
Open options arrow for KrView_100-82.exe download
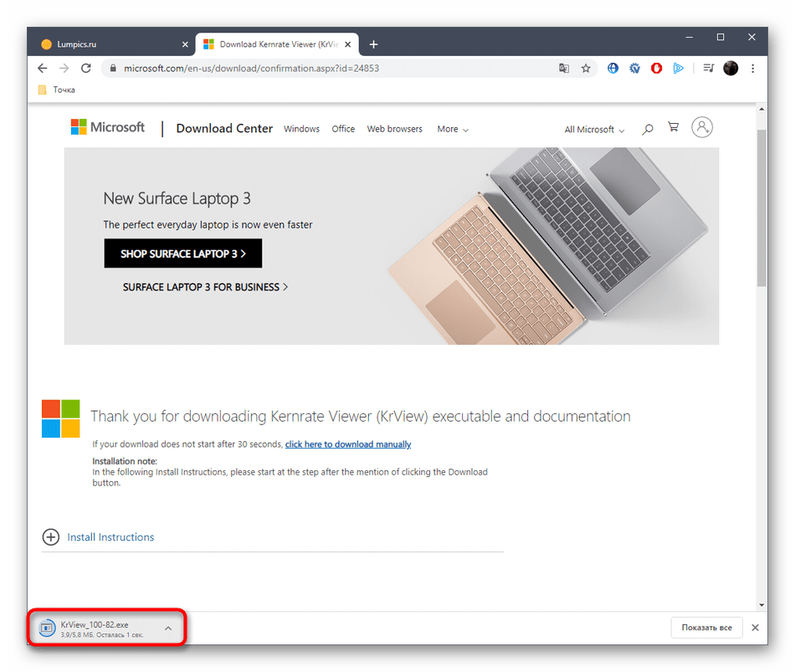[x=168, y=628]
